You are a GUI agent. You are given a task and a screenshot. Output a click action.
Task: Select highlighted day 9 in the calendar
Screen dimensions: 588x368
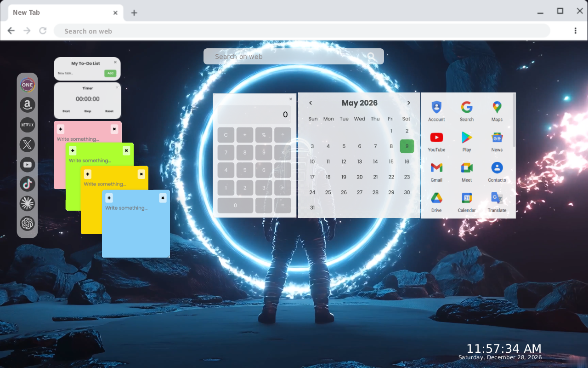(407, 146)
